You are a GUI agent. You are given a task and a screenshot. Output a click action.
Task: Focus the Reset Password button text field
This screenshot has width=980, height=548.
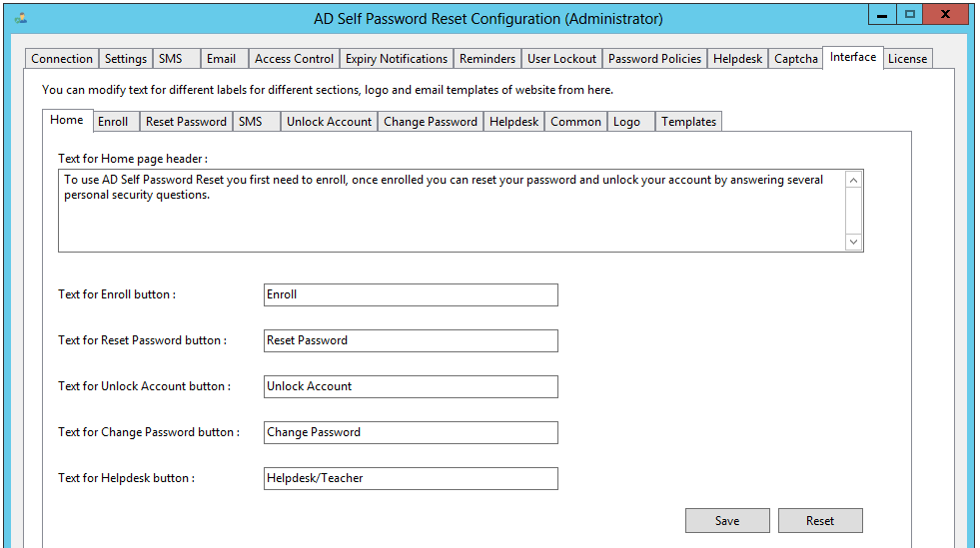pos(411,340)
